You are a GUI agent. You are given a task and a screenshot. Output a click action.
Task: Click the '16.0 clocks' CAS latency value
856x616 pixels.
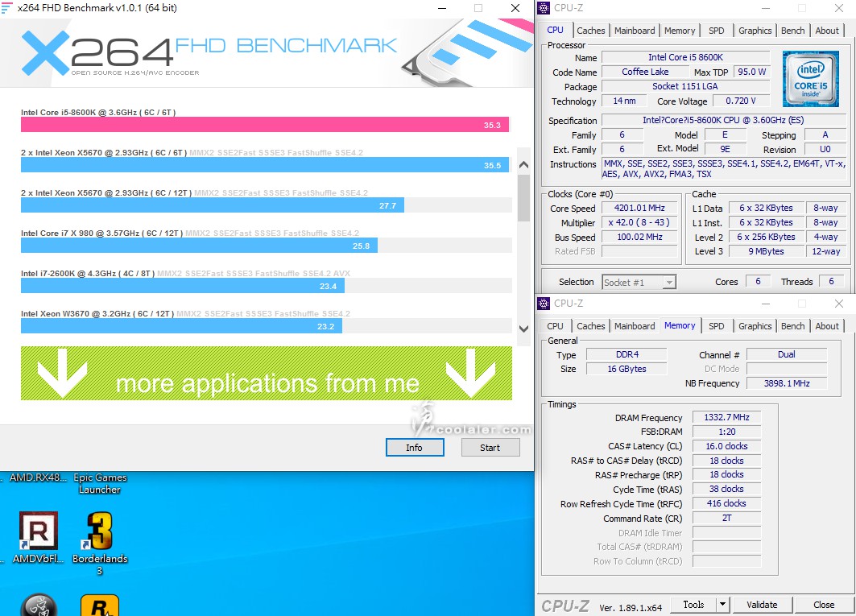coord(726,446)
